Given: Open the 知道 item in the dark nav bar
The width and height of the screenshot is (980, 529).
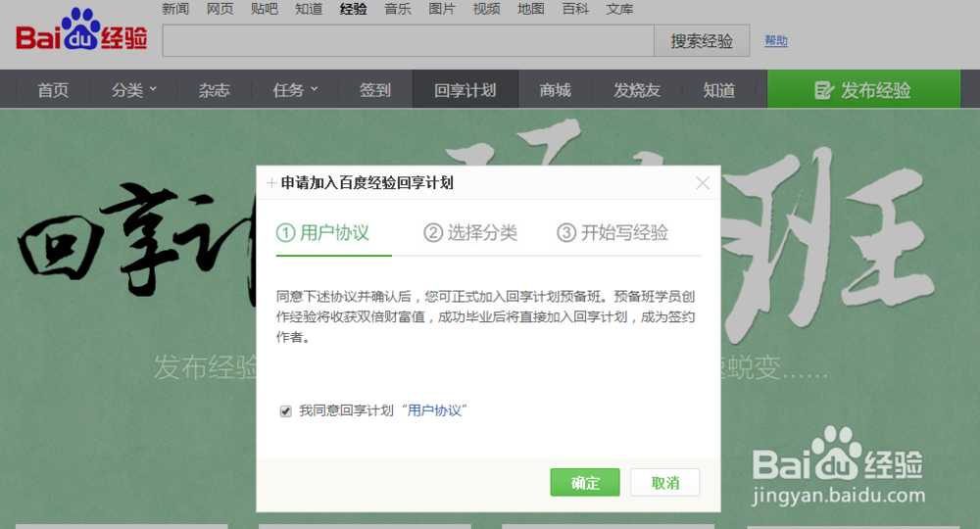Looking at the screenshot, I should (x=719, y=90).
